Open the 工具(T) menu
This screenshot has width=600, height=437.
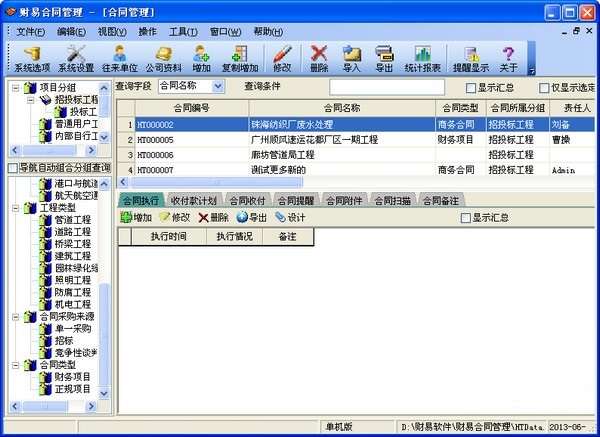[x=183, y=32]
